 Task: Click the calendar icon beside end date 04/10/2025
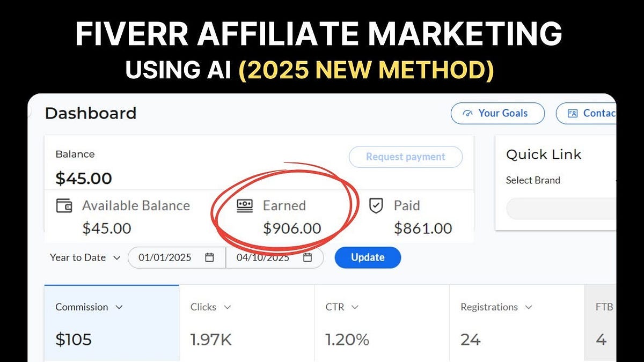tap(308, 257)
